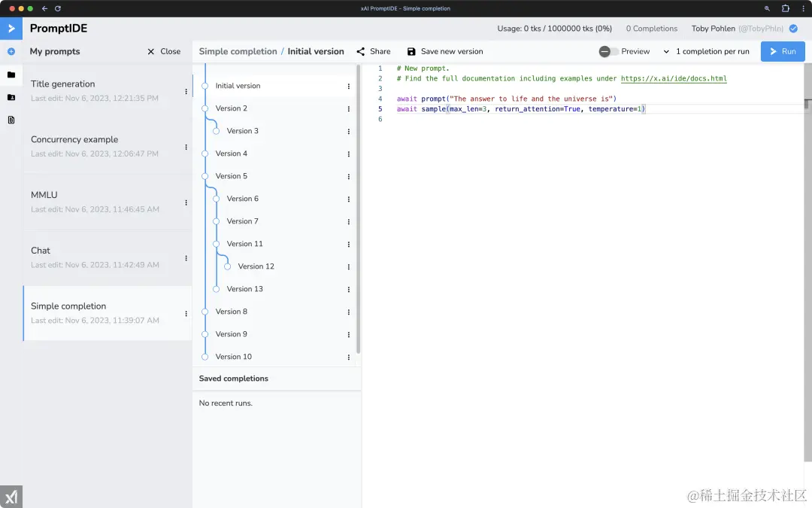The width and height of the screenshot is (812, 508).
Task: Select the Concurrency example prompt
Action: [108, 147]
